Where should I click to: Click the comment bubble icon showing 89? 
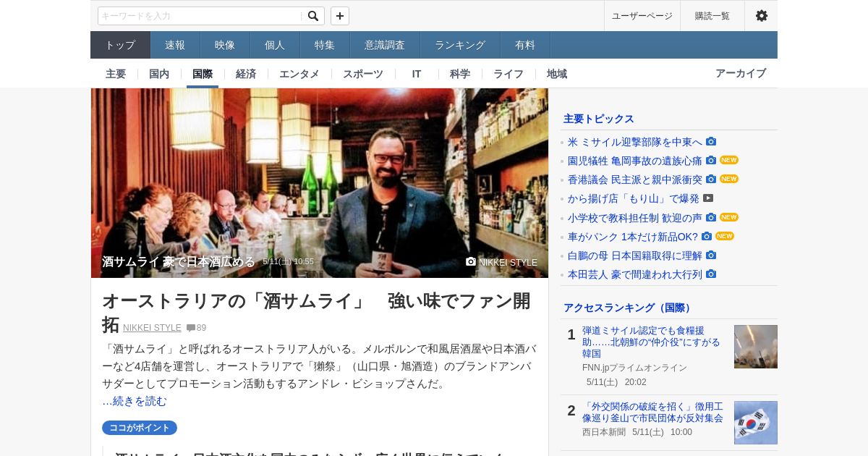(x=191, y=328)
